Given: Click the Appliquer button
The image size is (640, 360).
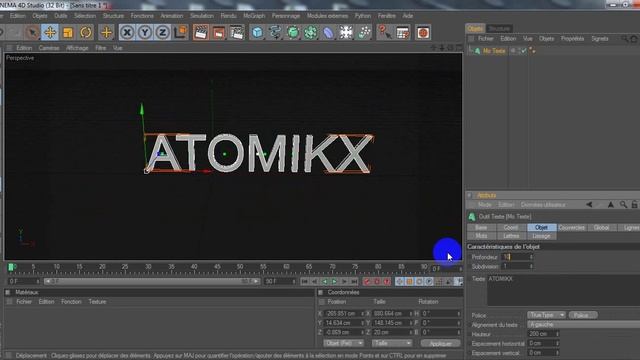Looking at the screenshot, I should click(x=440, y=343).
